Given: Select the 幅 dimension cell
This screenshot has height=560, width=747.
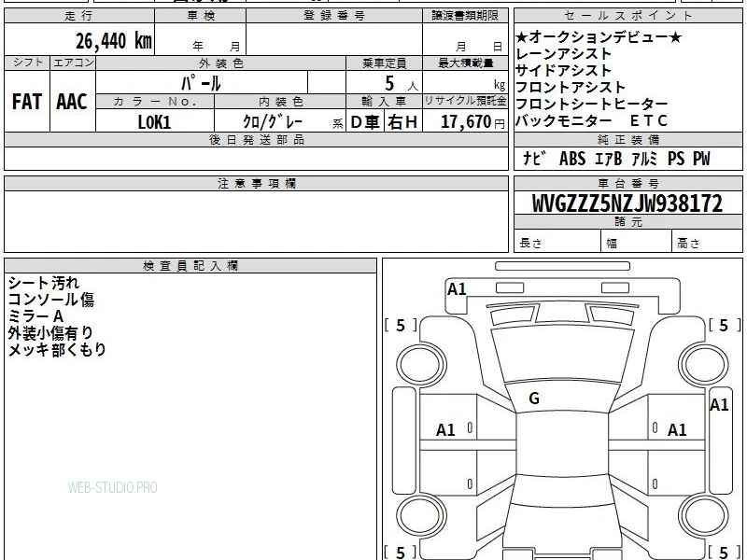Looking at the screenshot, I should (637, 242).
